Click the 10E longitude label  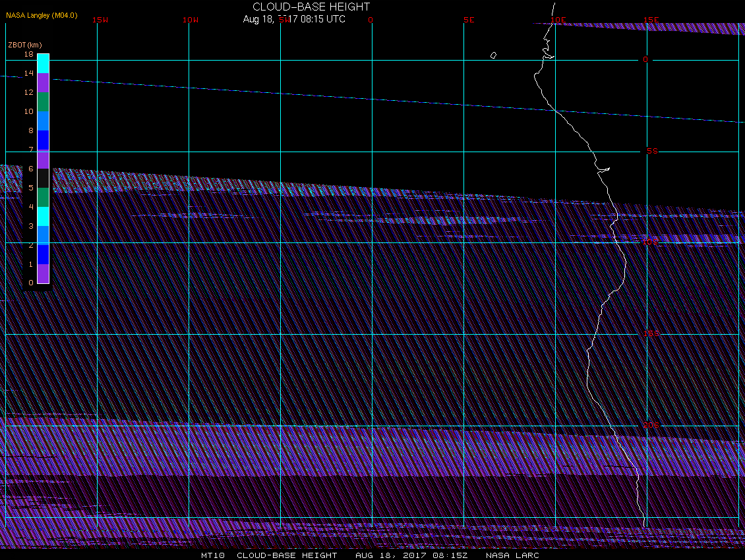[558, 20]
